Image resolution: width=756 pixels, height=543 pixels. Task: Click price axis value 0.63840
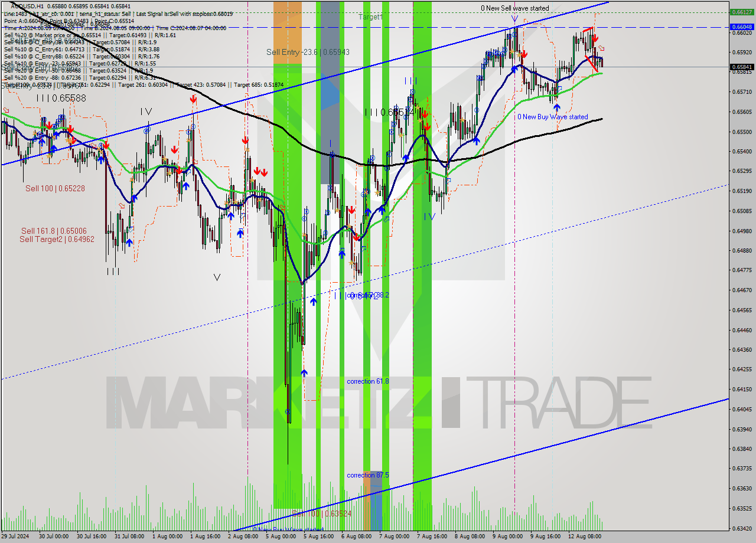click(x=741, y=449)
